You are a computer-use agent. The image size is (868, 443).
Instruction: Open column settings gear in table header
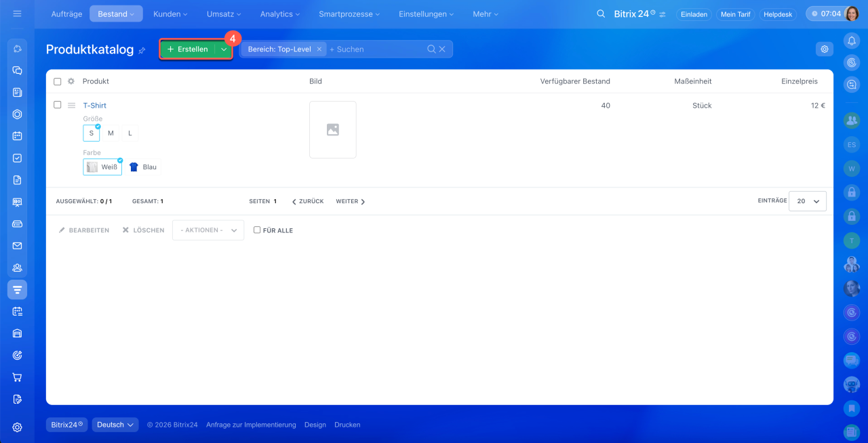[71, 81]
